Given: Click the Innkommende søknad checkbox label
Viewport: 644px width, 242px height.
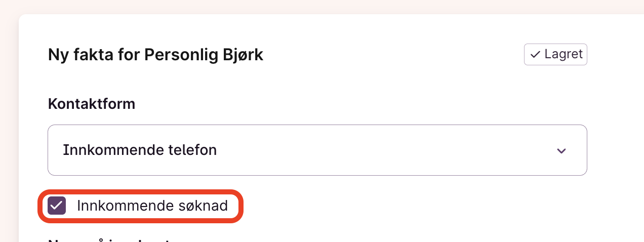Looking at the screenshot, I should 152,206.
